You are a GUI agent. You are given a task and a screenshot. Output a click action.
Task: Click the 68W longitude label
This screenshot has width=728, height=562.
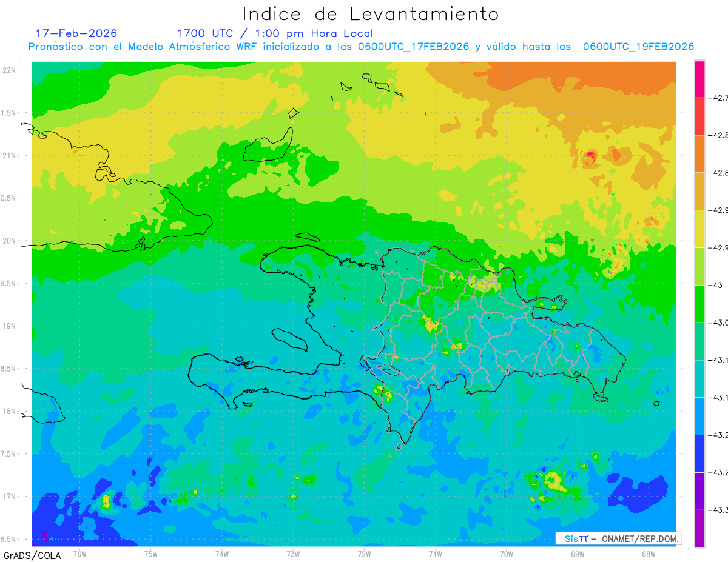click(x=648, y=554)
